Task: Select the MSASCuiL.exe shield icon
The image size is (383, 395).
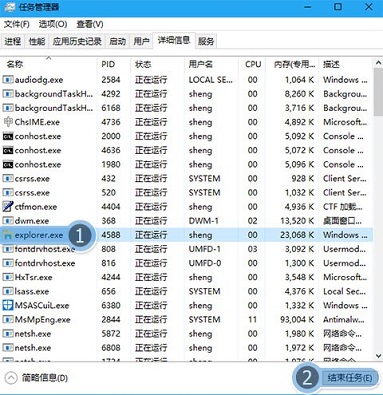Action: [x=8, y=305]
